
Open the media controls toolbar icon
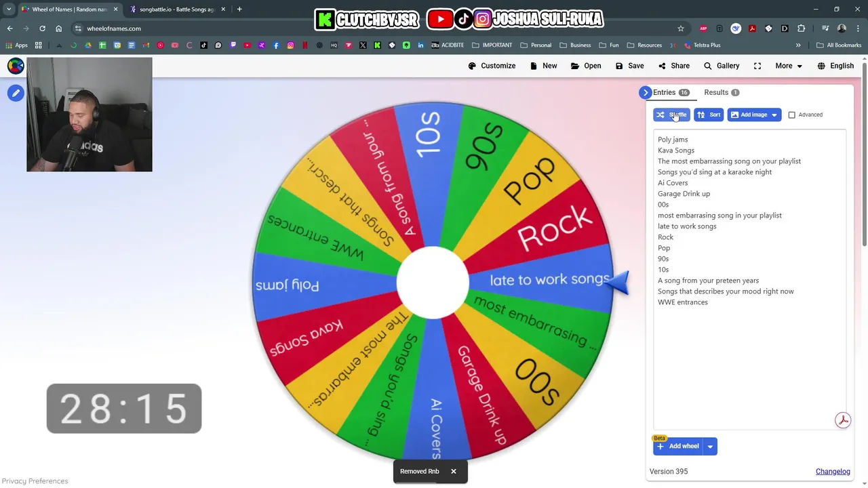click(825, 28)
